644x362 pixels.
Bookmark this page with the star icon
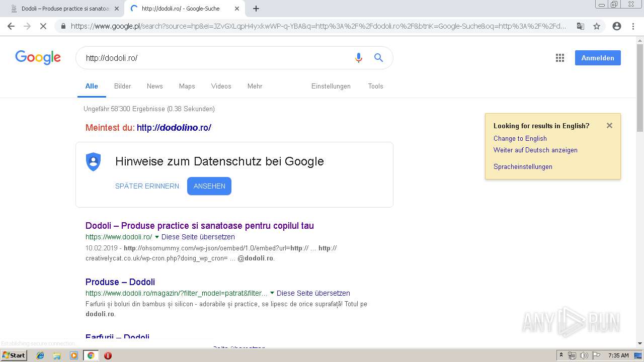(x=597, y=26)
